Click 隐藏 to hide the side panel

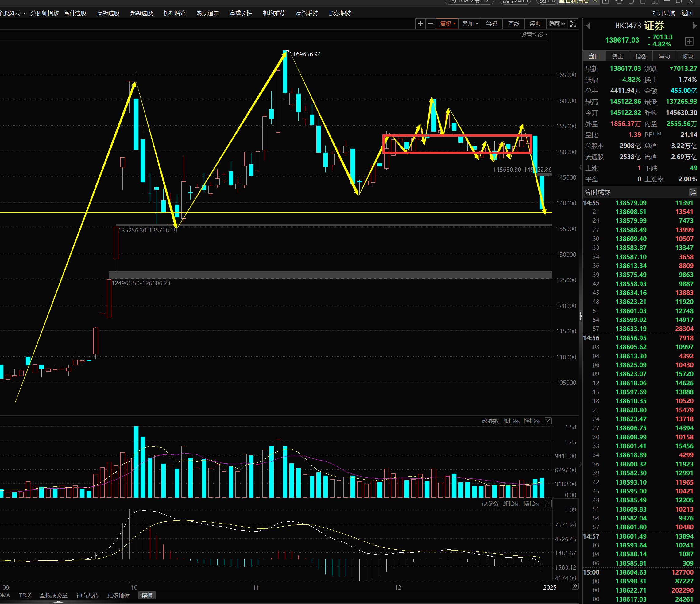pos(556,24)
